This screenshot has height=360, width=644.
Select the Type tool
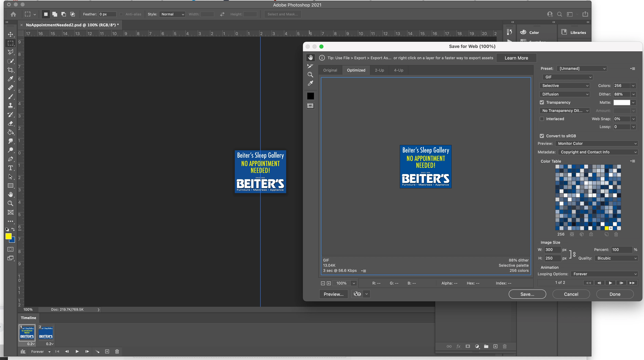click(x=10, y=168)
